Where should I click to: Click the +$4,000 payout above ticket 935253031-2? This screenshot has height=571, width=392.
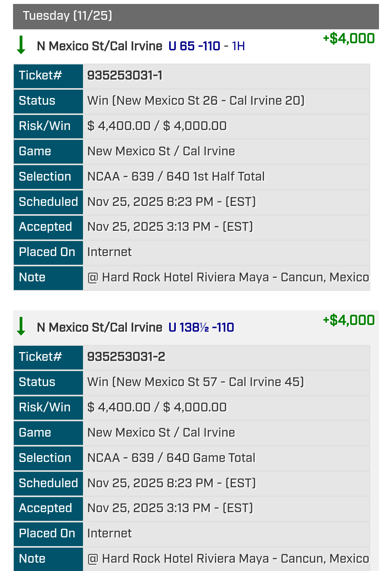click(349, 320)
